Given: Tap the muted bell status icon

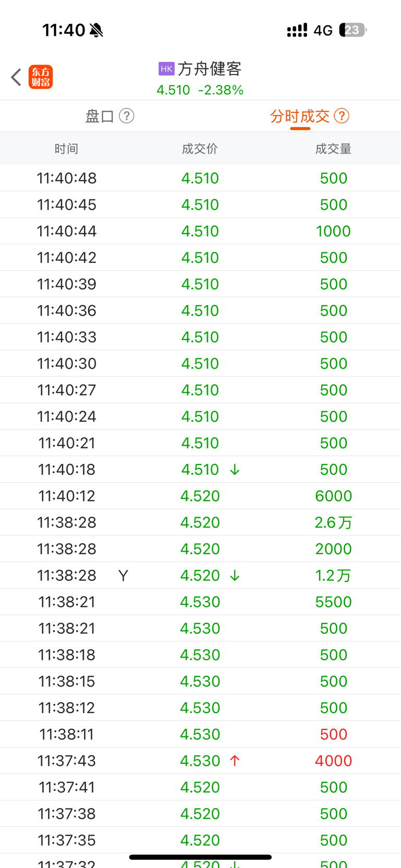Looking at the screenshot, I should tap(96, 30).
